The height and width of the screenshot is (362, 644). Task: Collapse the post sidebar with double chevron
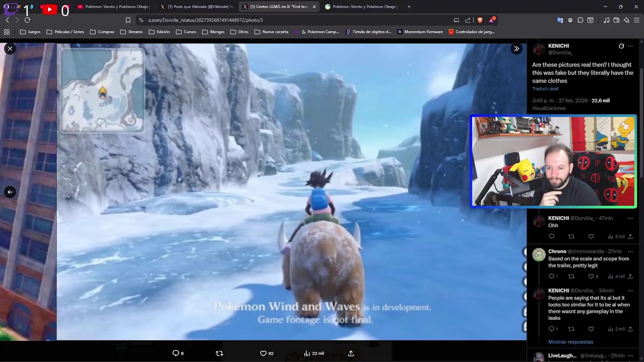click(x=516, y=49)
